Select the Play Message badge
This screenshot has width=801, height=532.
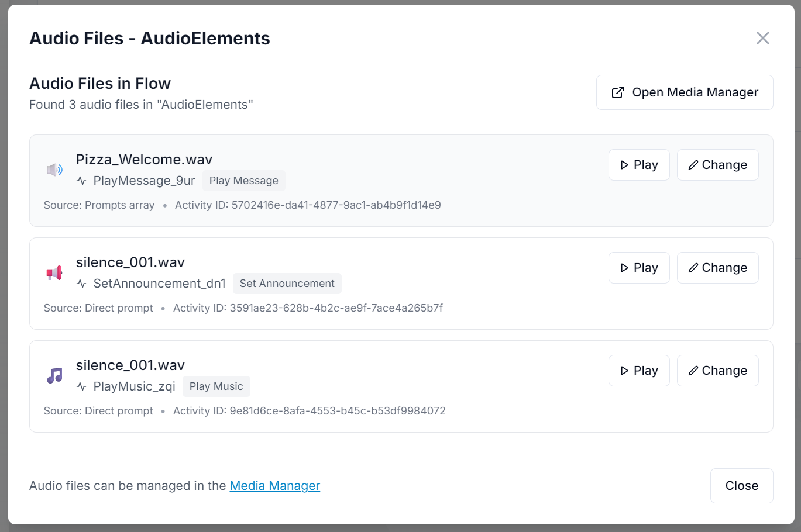[x=243, y=181]
